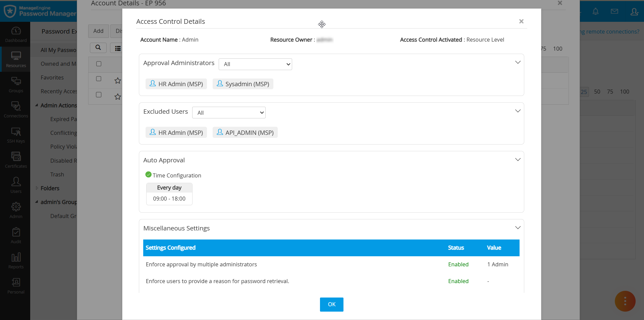
Task: Open the Trash view in the sidebar
Action: tap(57, 174)
